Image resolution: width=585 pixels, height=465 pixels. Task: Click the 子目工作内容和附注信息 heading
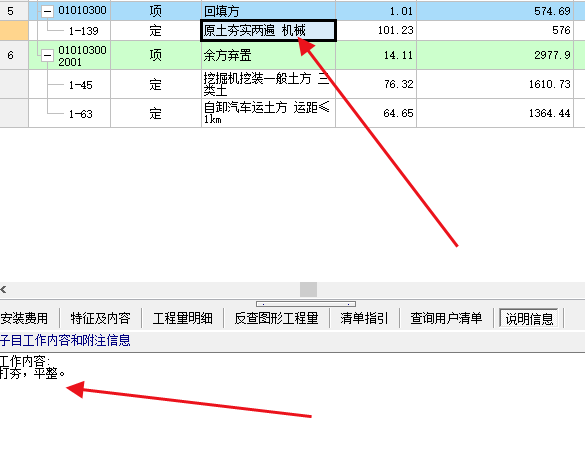pyautogui.click(x=65, y=340)
